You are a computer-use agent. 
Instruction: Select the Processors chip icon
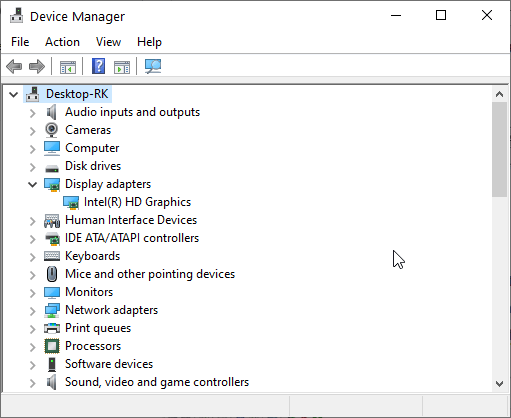pos(52,346)
